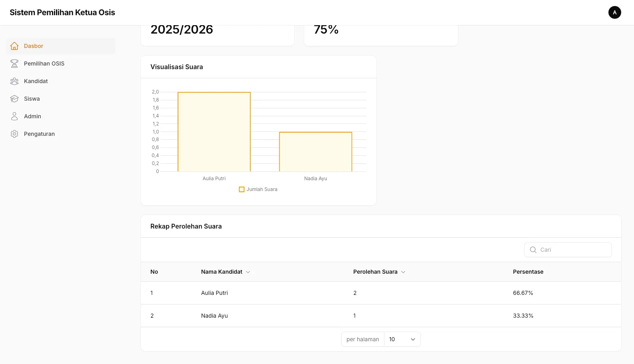Click the Nadia Ayu chart bar
This screenshot has width=634, height=364.
coord(316,152)
